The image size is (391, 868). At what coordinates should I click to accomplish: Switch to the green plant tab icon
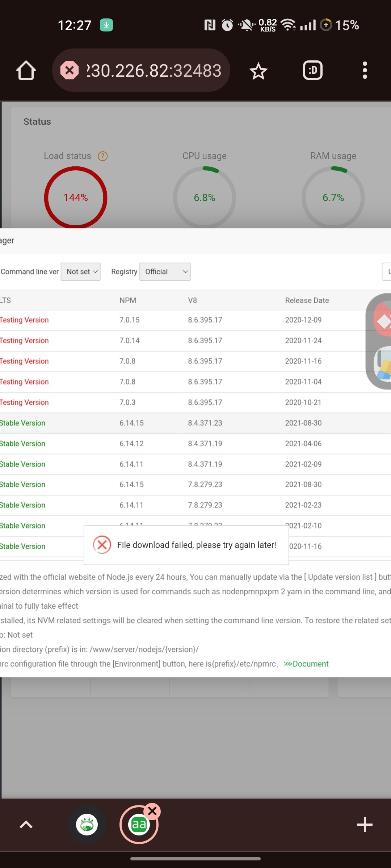click(87, 825)
